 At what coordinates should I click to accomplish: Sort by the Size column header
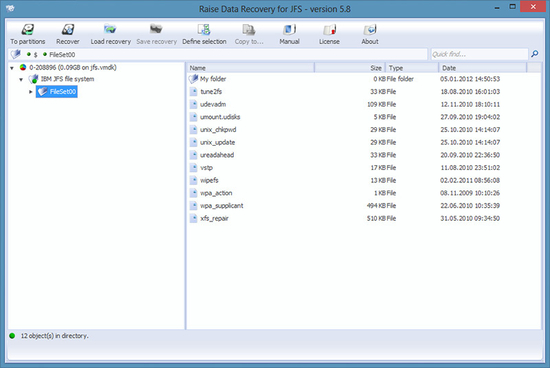[x=350, y=68]
